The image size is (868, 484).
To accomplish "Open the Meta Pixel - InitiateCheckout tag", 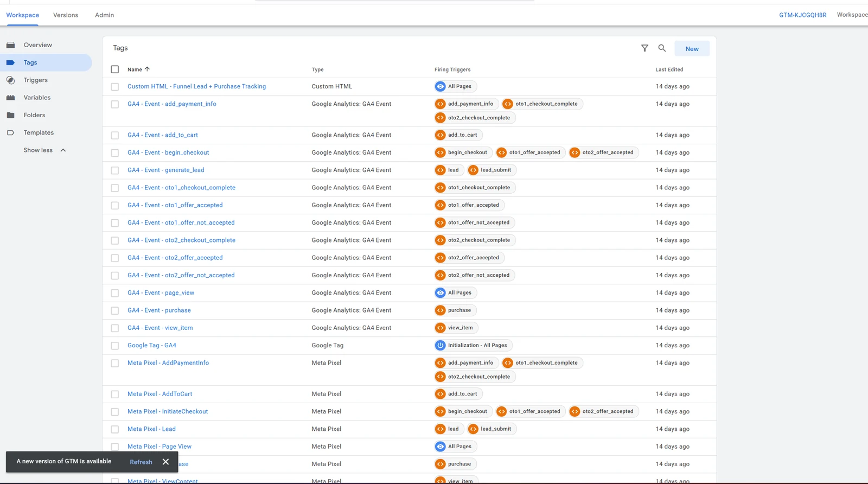I will [x=168, y=412].
